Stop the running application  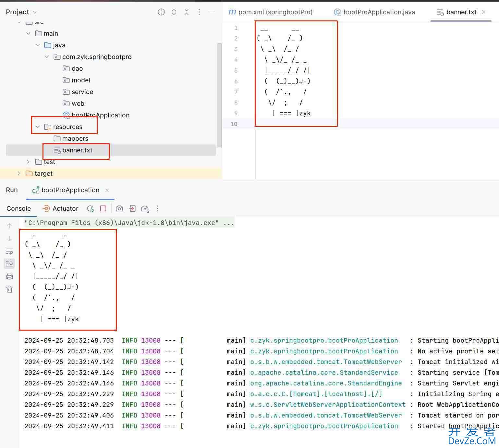(103, 208)
